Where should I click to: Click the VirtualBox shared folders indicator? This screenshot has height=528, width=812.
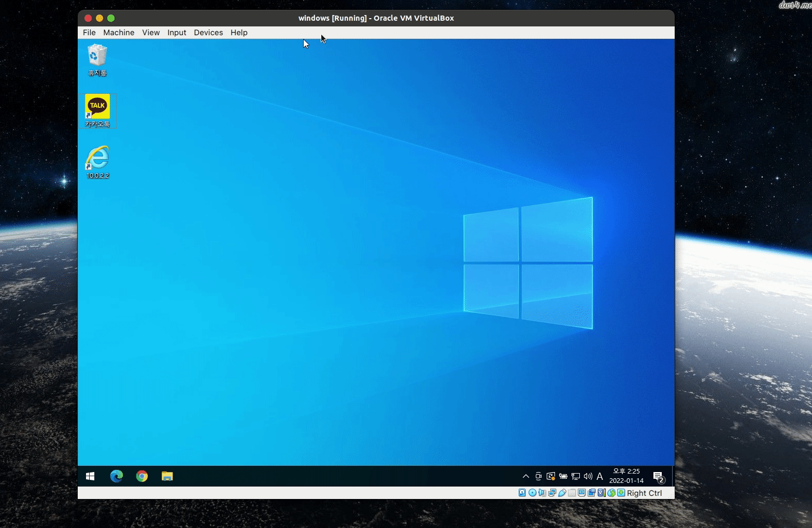coord(572,493)
